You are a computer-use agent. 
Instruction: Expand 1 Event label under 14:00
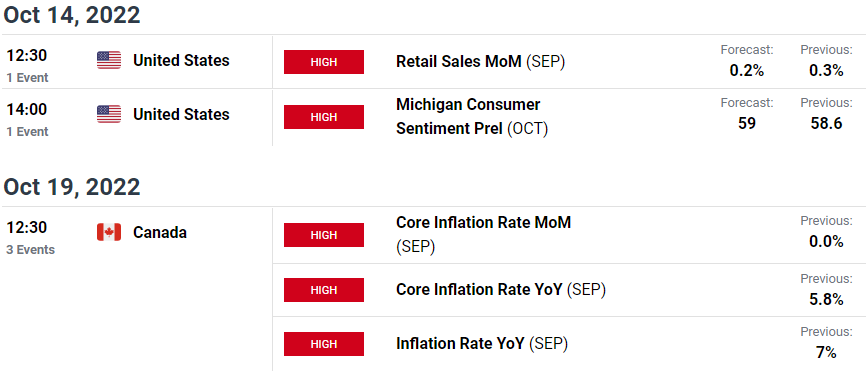click(28, 131)
